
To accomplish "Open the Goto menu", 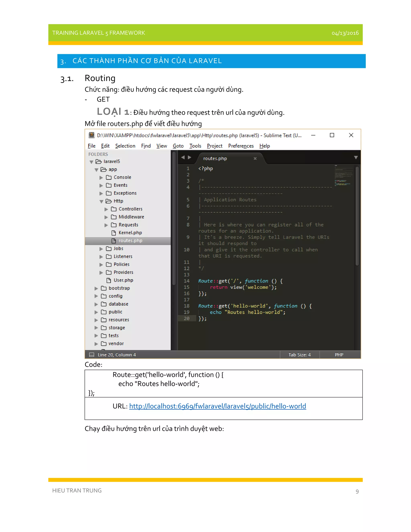I will [178, 146].
